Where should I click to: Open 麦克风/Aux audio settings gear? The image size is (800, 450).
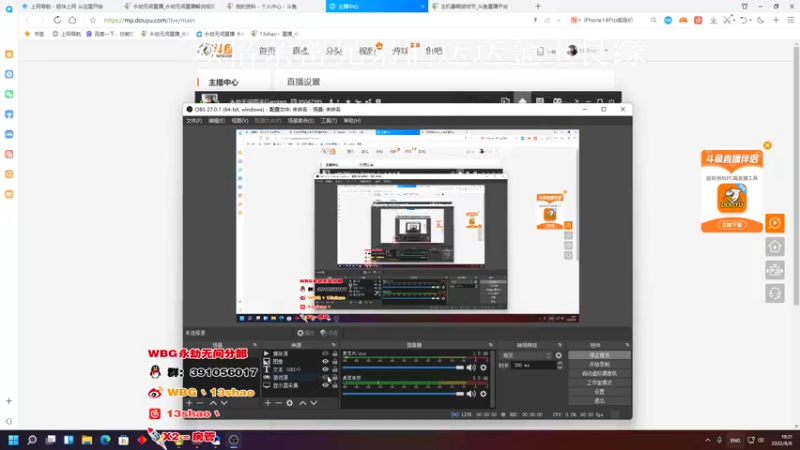point(483,367)
